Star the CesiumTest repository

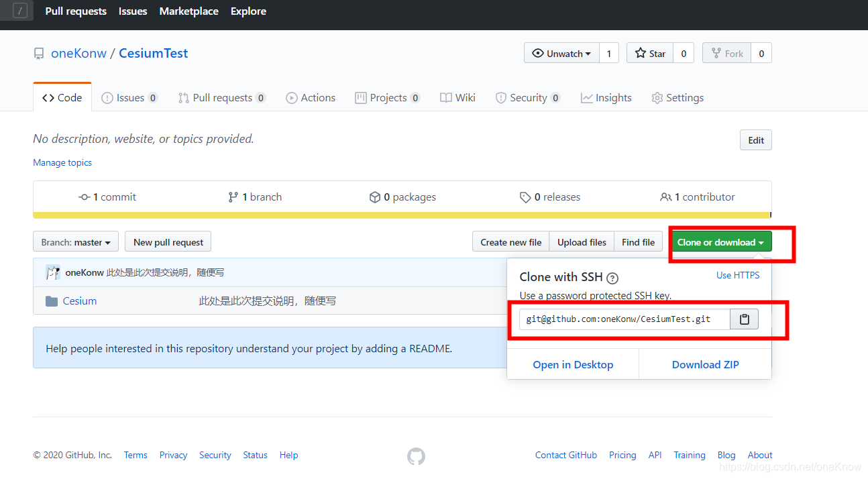click(x=650, y=54)
